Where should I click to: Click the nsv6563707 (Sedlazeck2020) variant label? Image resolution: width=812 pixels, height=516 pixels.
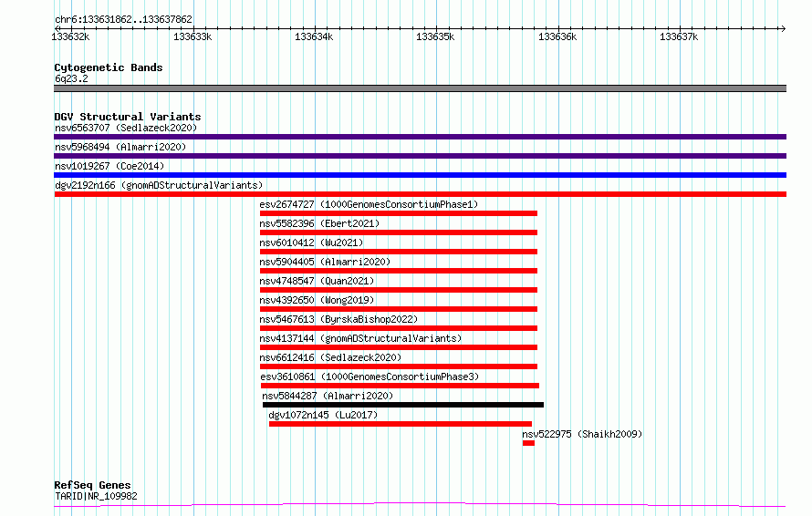coord(126,128)
